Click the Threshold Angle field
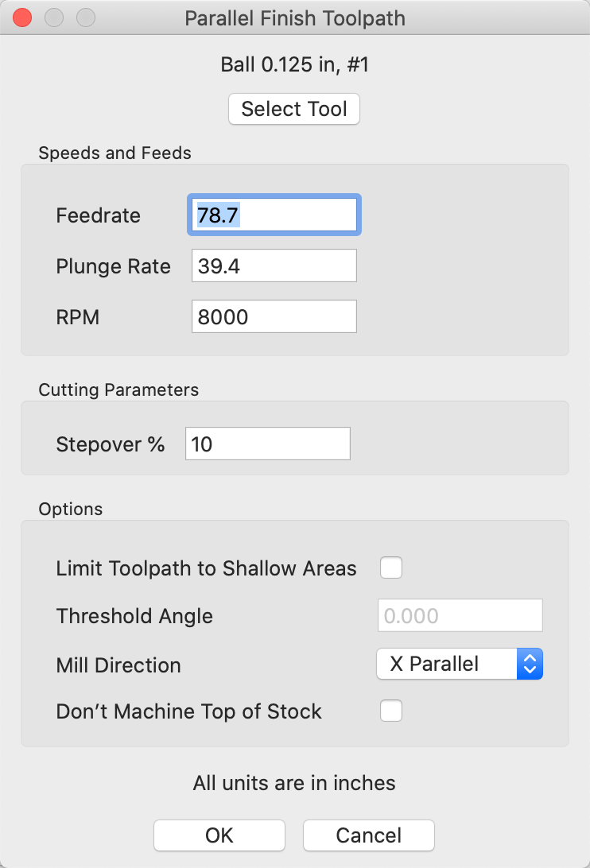This screenshot has width=590, height=868. 460,615
